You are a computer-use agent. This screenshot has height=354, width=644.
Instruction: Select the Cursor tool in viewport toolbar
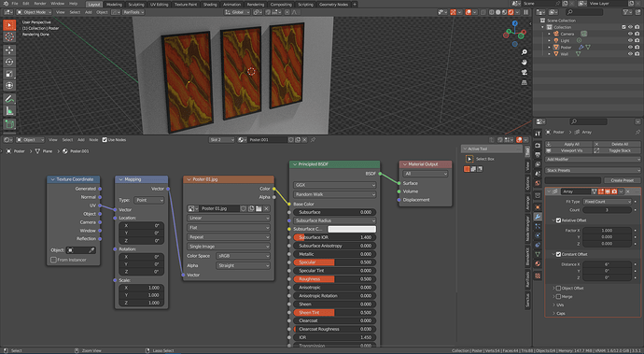pos(9,37)
